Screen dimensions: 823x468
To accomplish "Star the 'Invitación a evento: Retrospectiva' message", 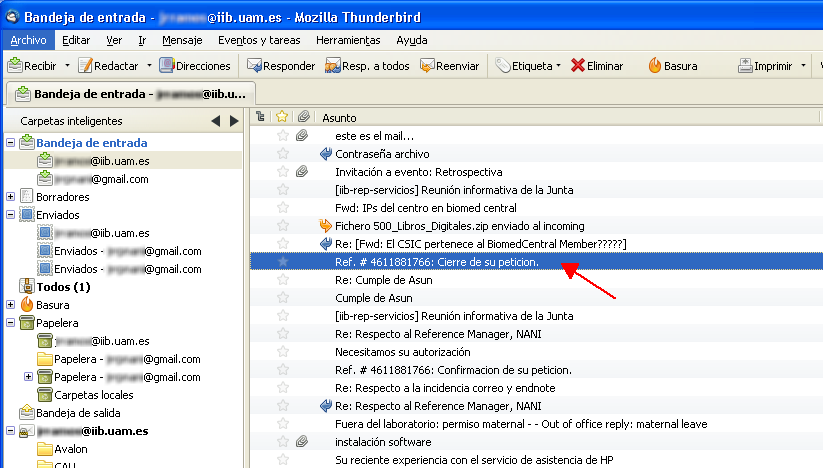I will pos(283,172).
